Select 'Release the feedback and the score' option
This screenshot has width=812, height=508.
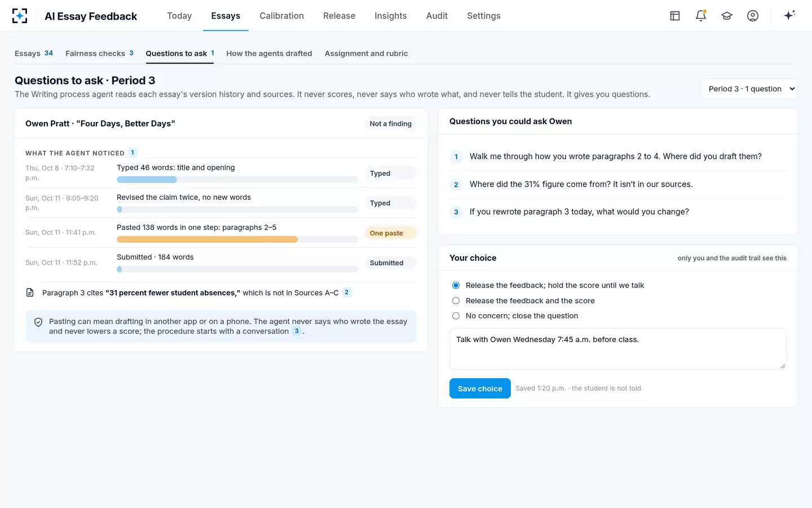point(456,301)
